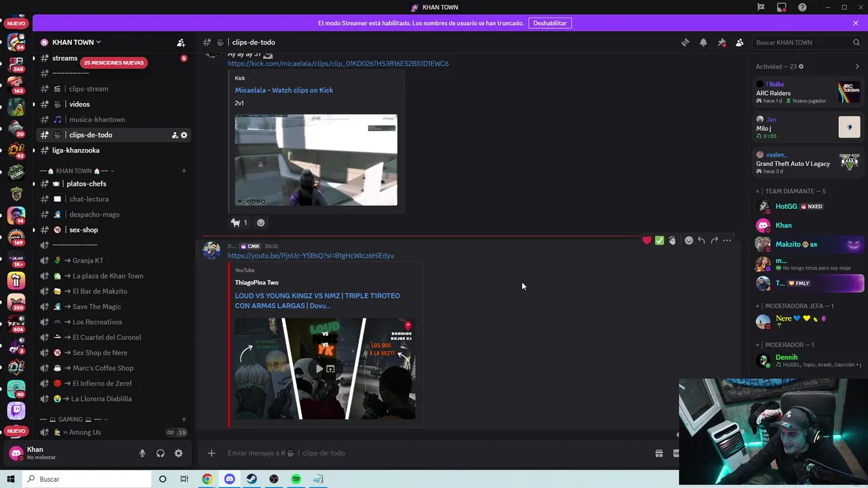Add the red heart reaction to message

pos(647,240)
